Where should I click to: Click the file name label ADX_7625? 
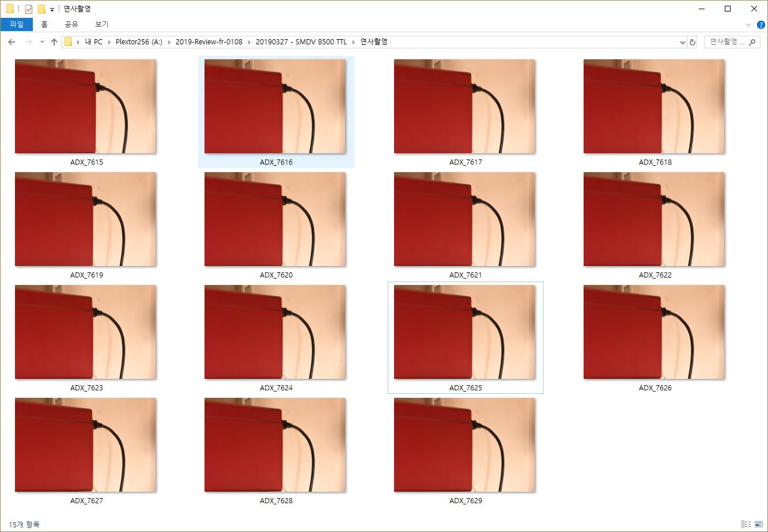tap(466, 388)
